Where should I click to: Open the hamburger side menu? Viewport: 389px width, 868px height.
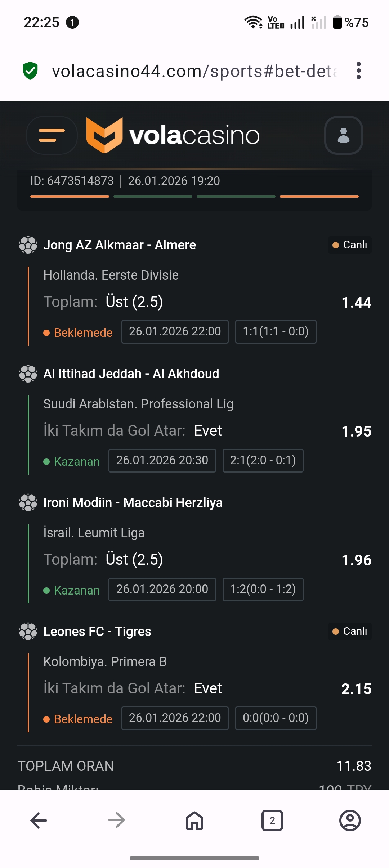[x=52, y=135]
